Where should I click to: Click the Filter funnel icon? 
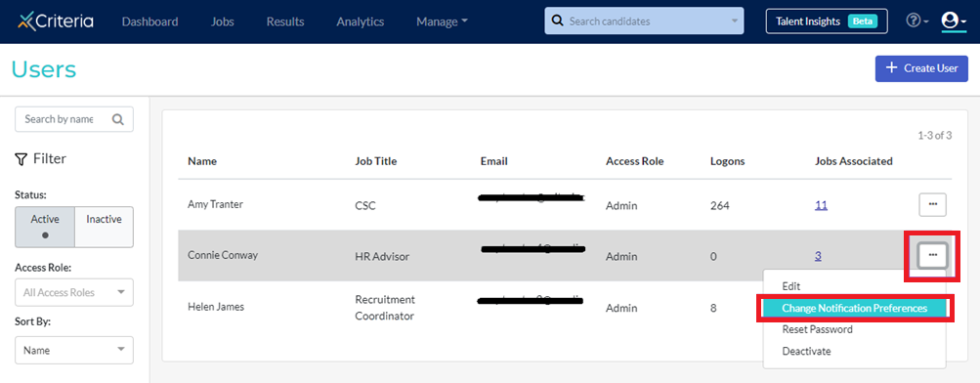pos(20,159)
